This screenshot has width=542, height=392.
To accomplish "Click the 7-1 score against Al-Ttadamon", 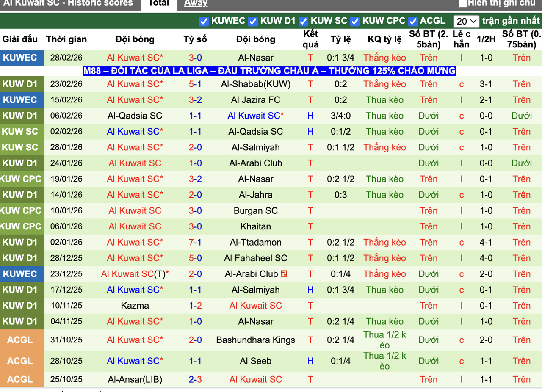I will (x=195, y=242).
